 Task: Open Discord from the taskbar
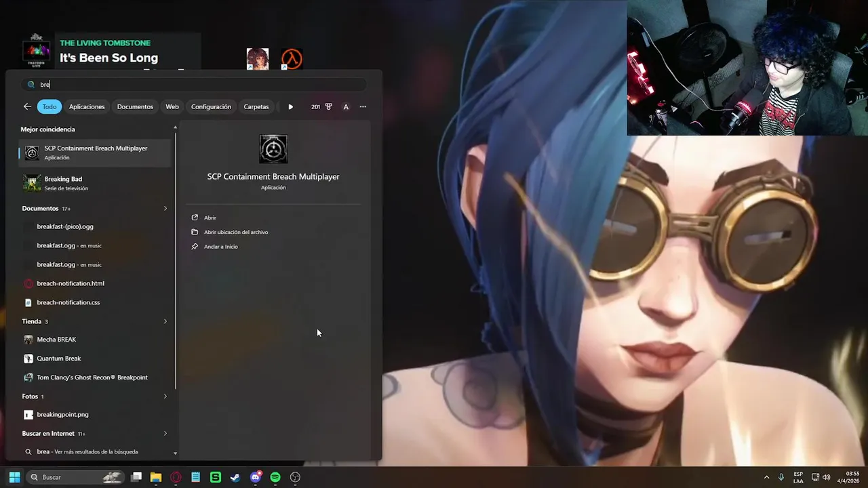(x=256, y=477)
